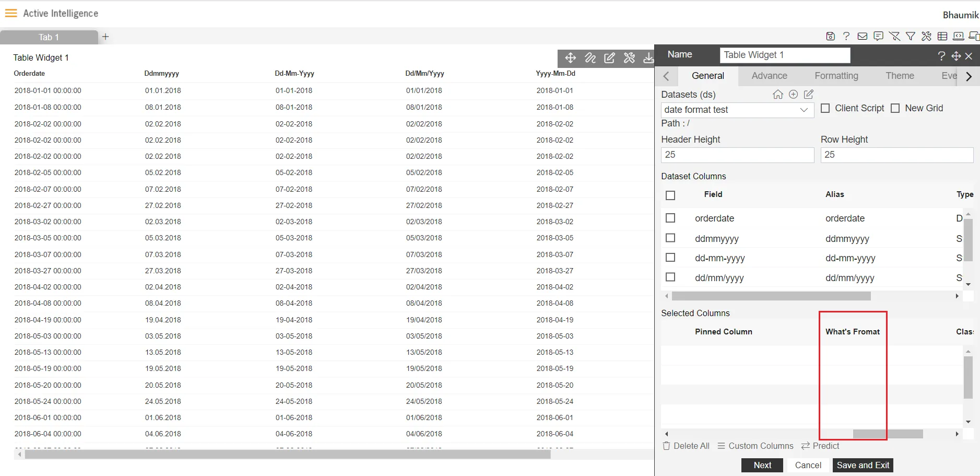Screen dimensions: 980x476
Task: Click the Next button
Action: coord(762,465)
